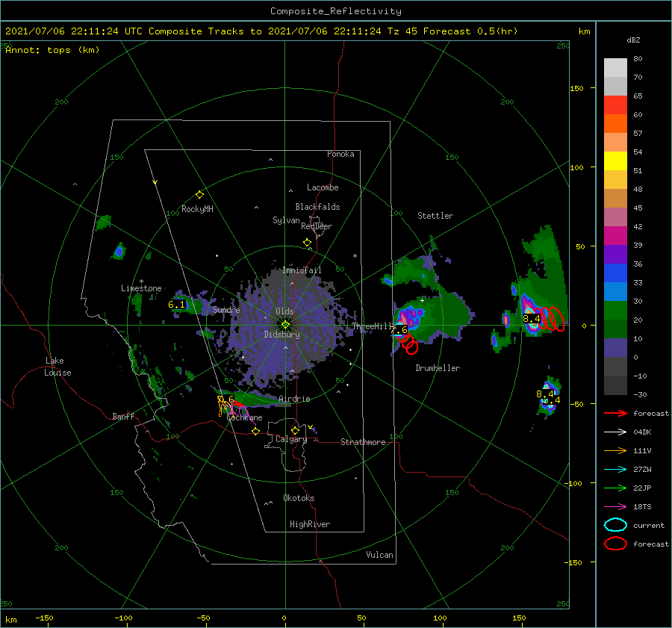Click the Cochrane town label
672x628 pixels.
[244, 417]
